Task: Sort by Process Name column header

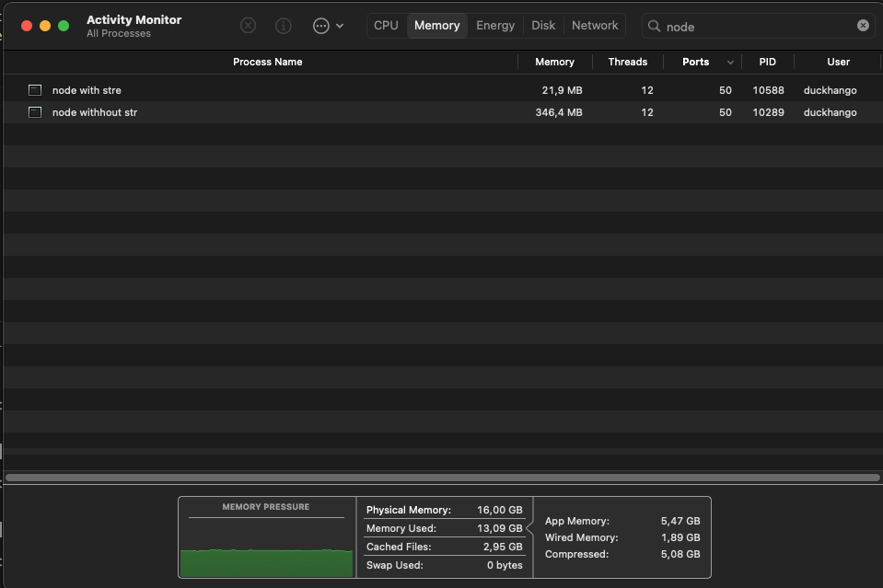Action: click(268, 62)
